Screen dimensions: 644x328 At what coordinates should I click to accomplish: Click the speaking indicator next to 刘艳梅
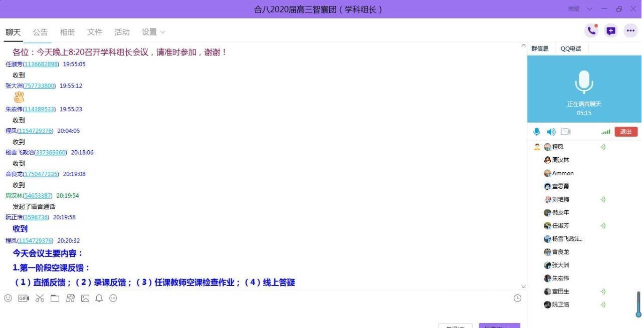pos(603,199)
